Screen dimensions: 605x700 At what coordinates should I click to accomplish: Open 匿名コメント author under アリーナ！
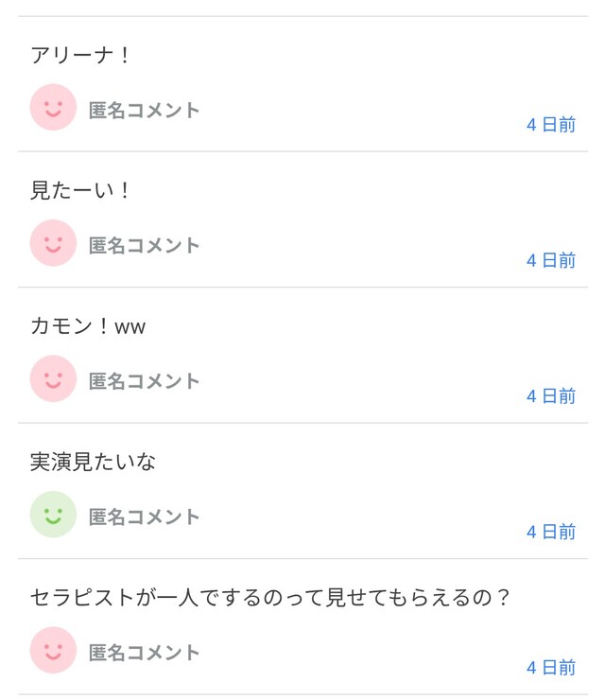coord(145,110)
